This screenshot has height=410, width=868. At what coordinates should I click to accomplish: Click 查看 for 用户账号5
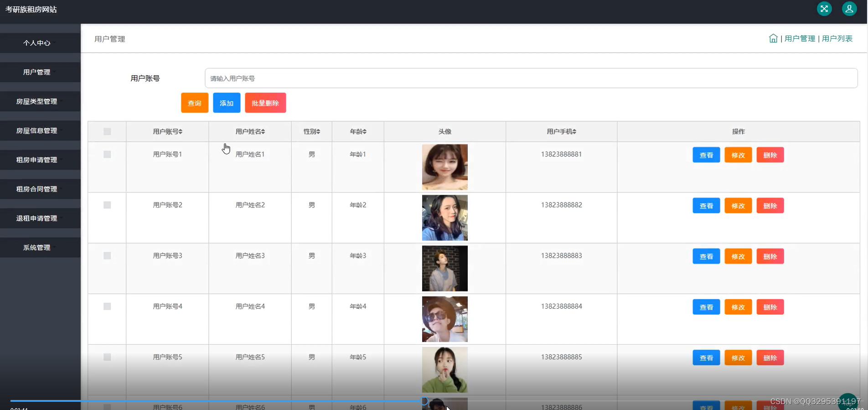(x=706, y=358)
